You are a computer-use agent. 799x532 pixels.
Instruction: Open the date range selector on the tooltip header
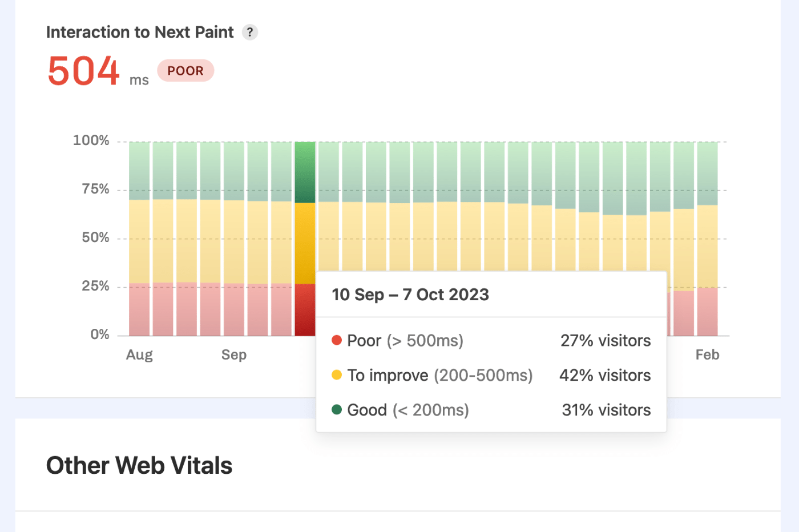pyautogui.click(x=410, y=294)
